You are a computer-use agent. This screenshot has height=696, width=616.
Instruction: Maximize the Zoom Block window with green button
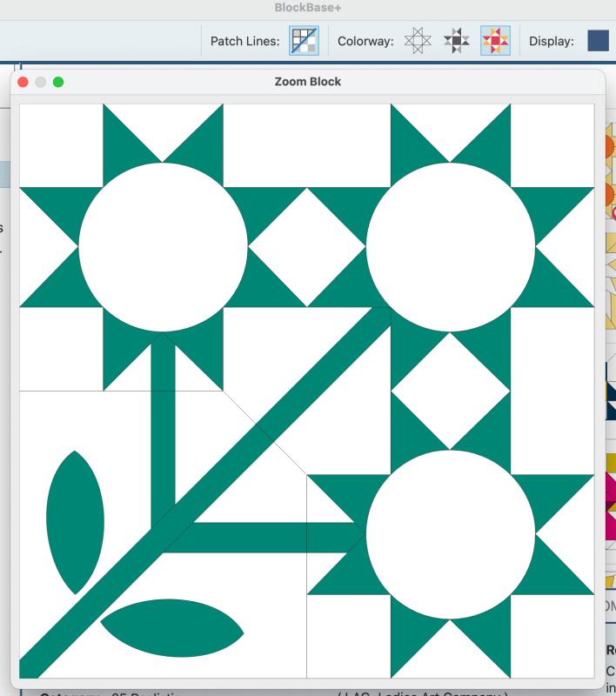click(x=58, y=82)
